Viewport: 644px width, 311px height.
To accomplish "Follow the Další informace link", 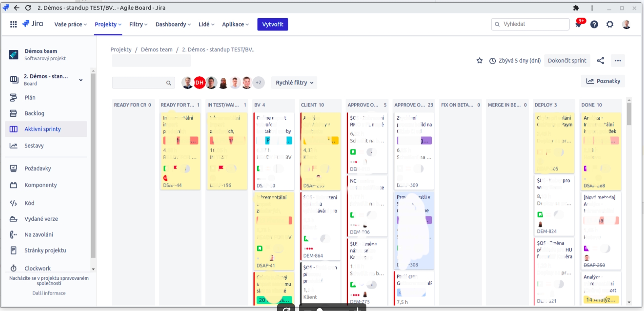I will [49, 293].
